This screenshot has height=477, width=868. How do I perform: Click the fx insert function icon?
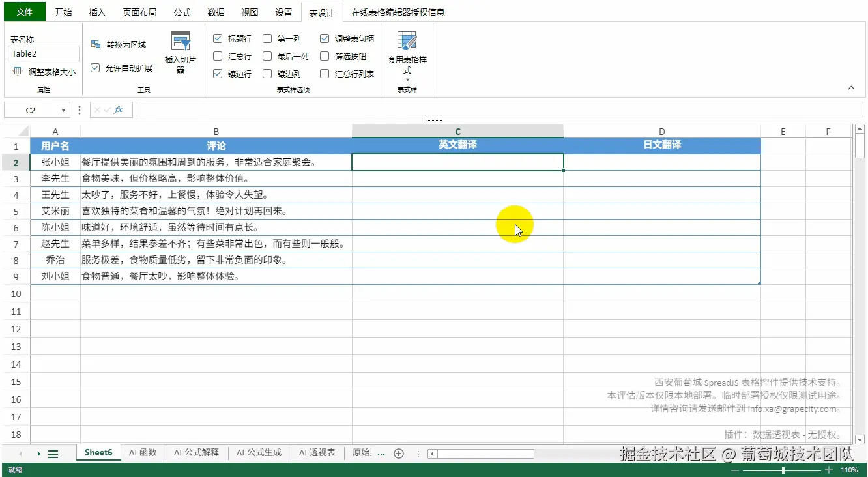119,110
